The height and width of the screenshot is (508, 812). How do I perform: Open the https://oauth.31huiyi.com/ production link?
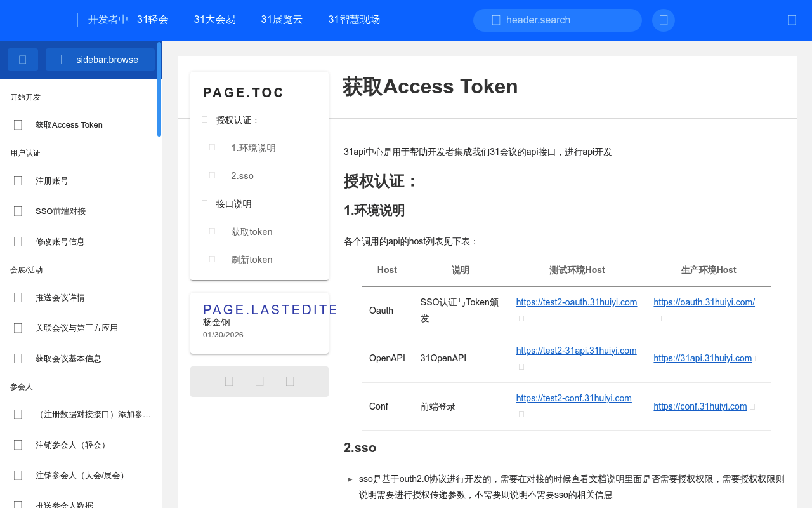click(x=704, y=302)
